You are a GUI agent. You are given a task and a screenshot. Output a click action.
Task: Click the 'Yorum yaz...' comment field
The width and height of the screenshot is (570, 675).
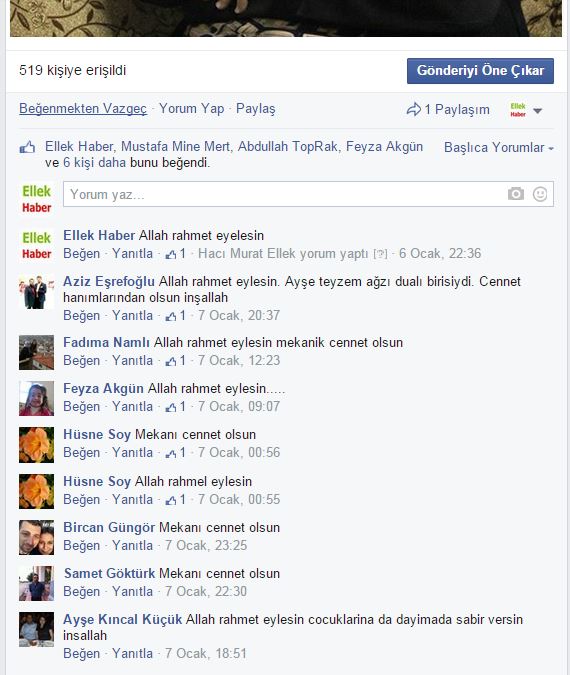click(308, 194)
